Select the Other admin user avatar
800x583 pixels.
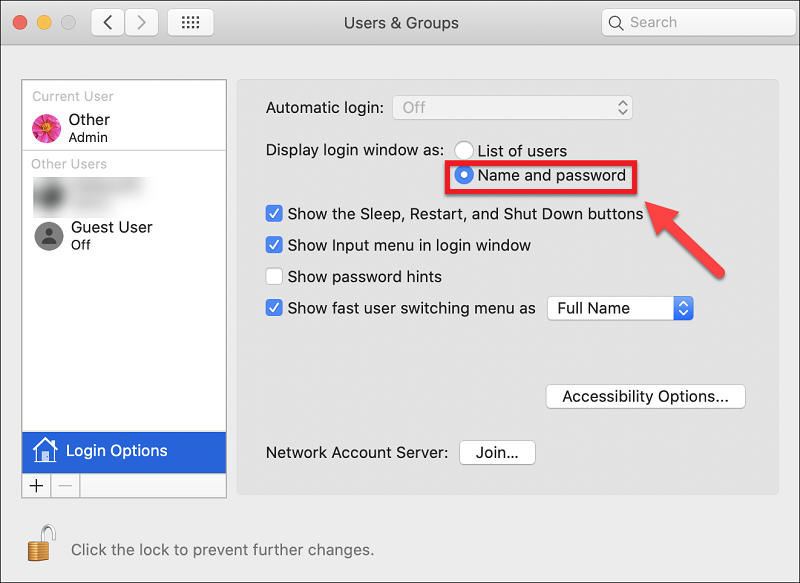47,128
